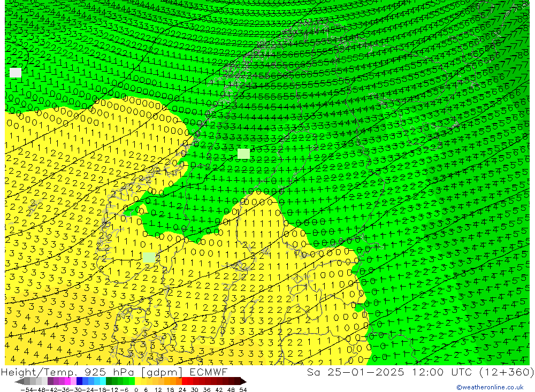Screen dimensions: 535x392
Task: Select the '54' label at the scale's right end
Action: 243,390
